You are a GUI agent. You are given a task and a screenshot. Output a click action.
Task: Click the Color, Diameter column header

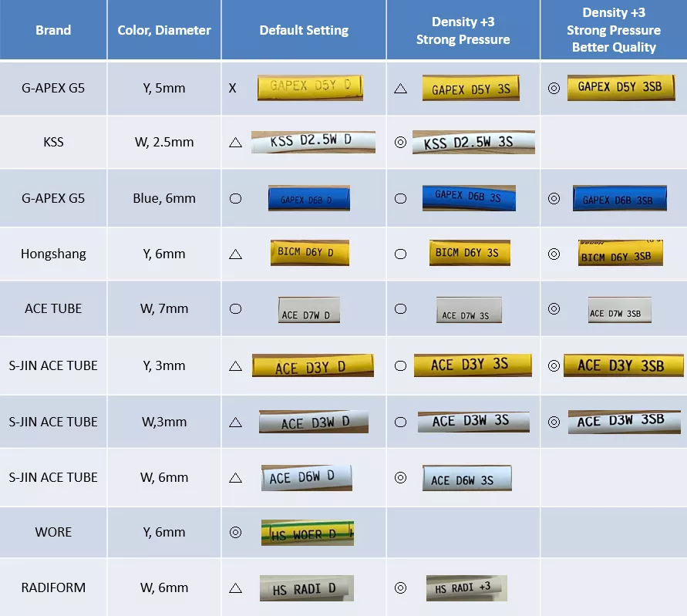pos(164,31)
